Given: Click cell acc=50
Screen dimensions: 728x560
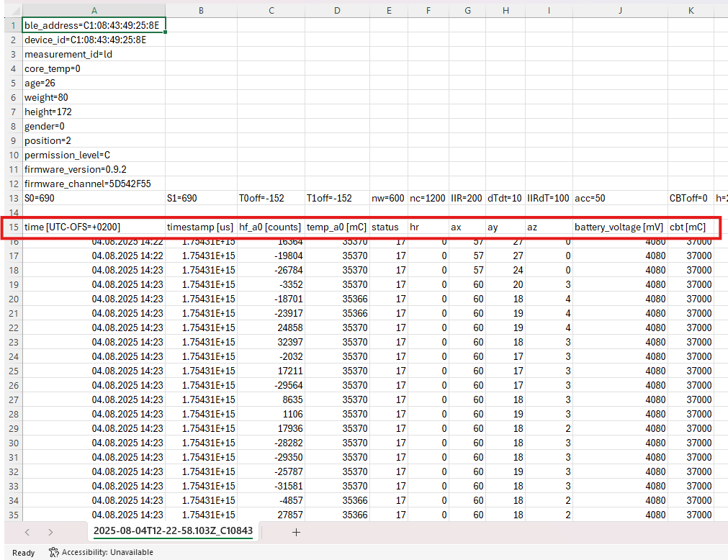Looking at the screenshot, I should [620, 198].
